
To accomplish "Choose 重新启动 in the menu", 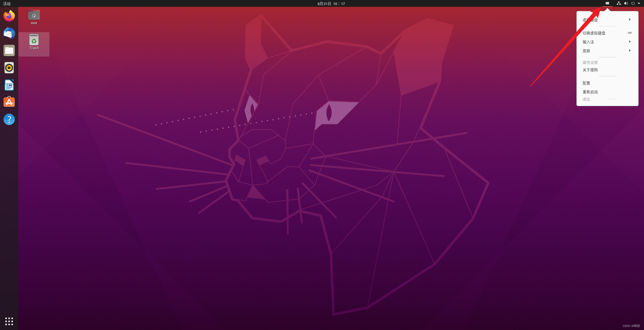I will 607,92.
